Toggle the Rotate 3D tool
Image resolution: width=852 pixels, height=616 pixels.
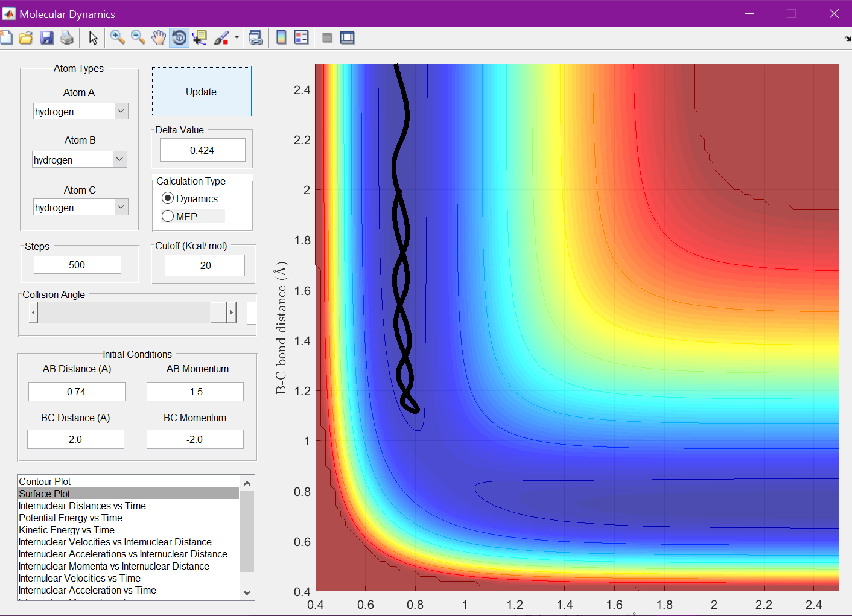click(x=179, y=38)
